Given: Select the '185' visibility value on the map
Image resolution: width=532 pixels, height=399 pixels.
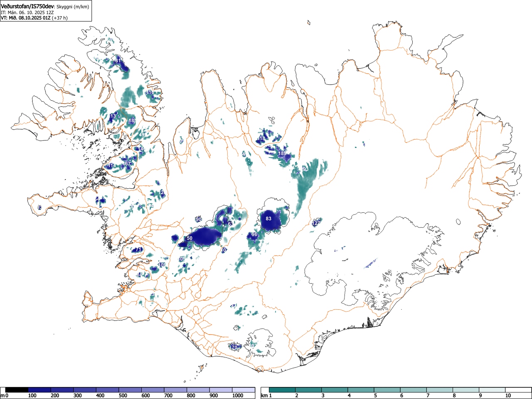Looking at the screenshot, I should [x=132, y=121].
